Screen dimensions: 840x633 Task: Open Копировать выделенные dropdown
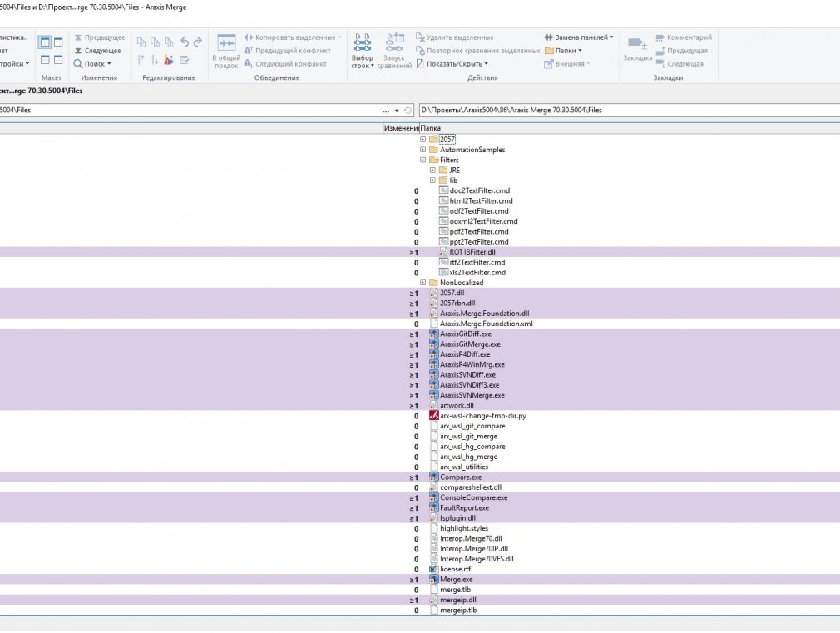[x=293, y=37]
